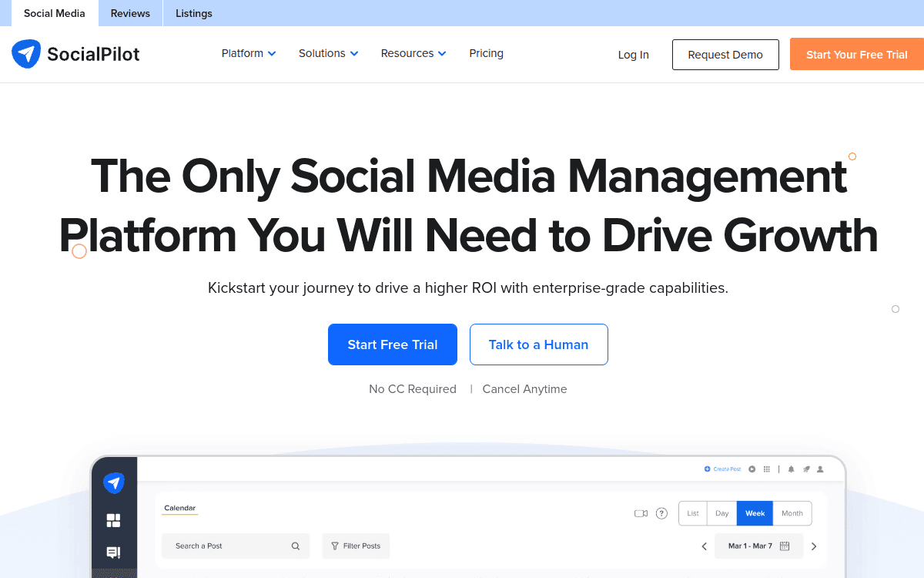Select the user profile icon
This screenshot has width=924, height=578.
click(x=820, y=469)
